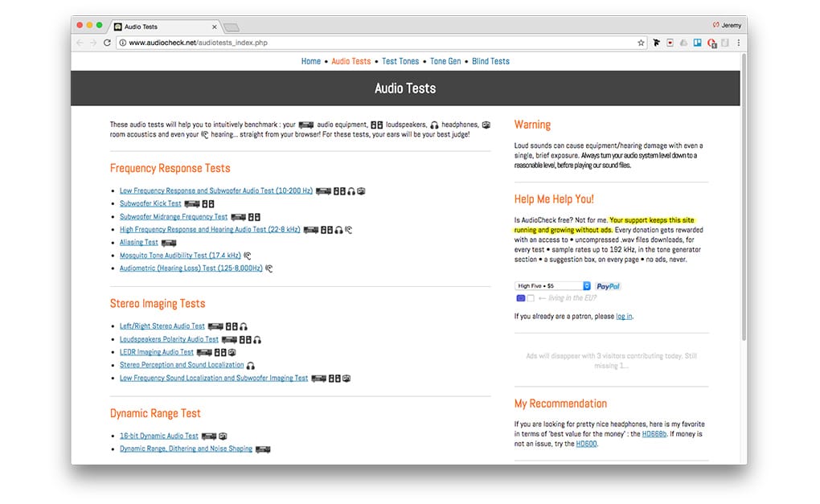Open the High Five $5 donation dropdown
This screenshot has width=820, height=504.
click(x=553, y=286)
